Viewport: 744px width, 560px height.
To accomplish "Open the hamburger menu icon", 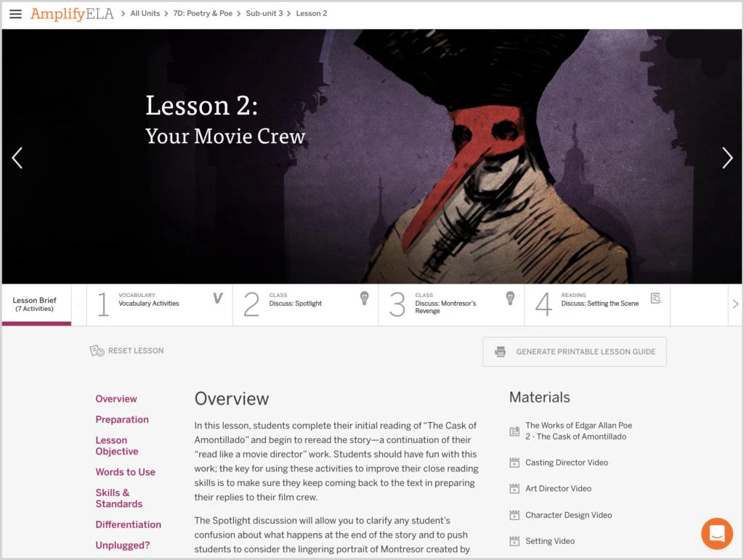I will point(16,14).
